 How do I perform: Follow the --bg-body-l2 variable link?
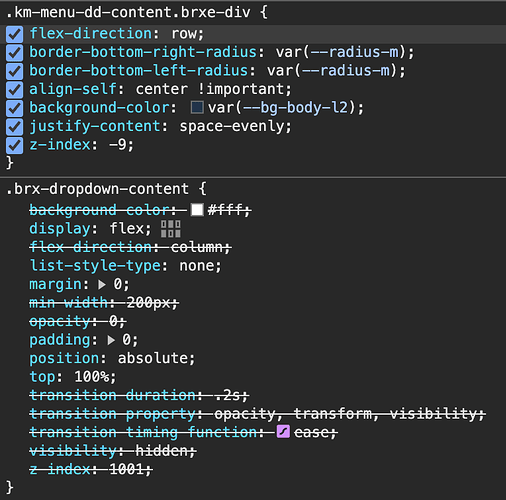click(295, 108)
